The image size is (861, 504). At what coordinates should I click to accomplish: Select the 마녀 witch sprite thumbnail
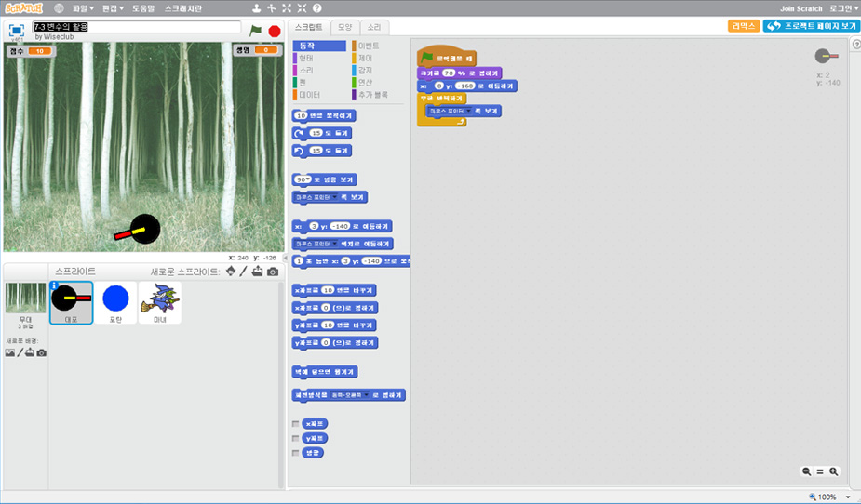pos(159,302)
